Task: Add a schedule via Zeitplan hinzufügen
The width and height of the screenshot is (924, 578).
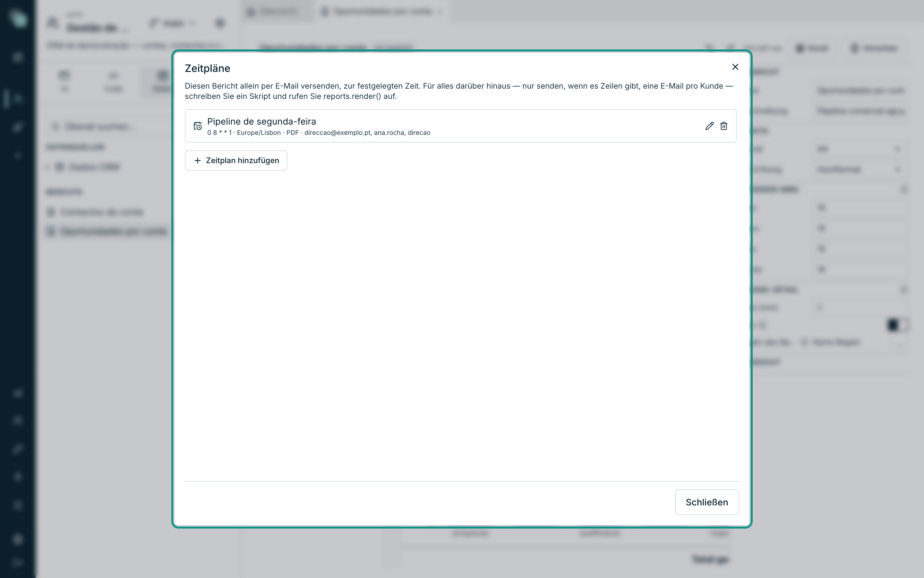Action: pyautogui.click(x=236, y=161)
